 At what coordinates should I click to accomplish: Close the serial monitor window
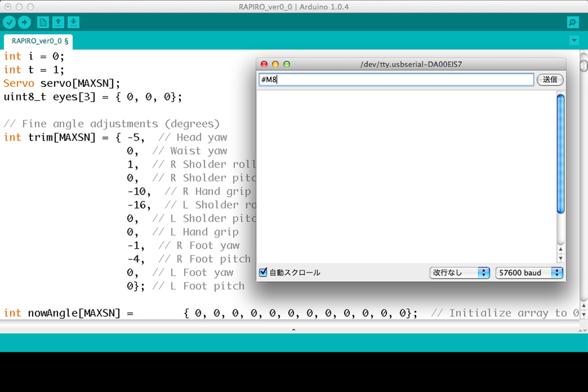[264, 64]
